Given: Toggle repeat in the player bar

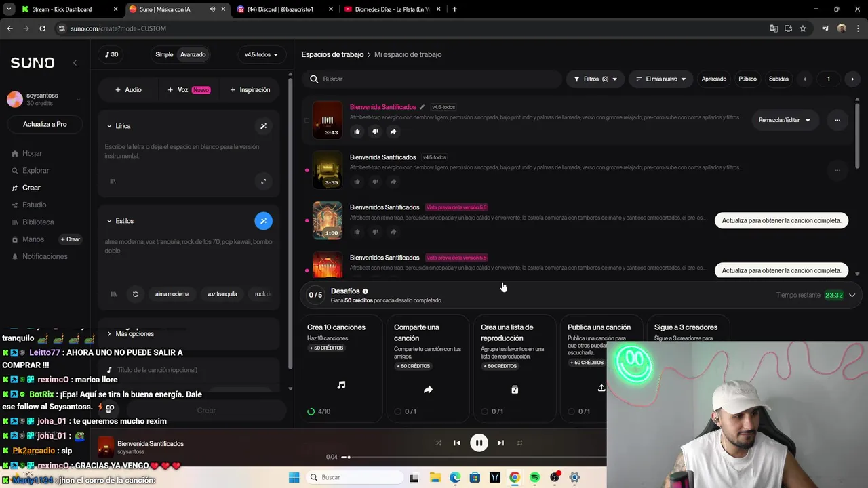Looking at the screenshot, I should 519,443.
